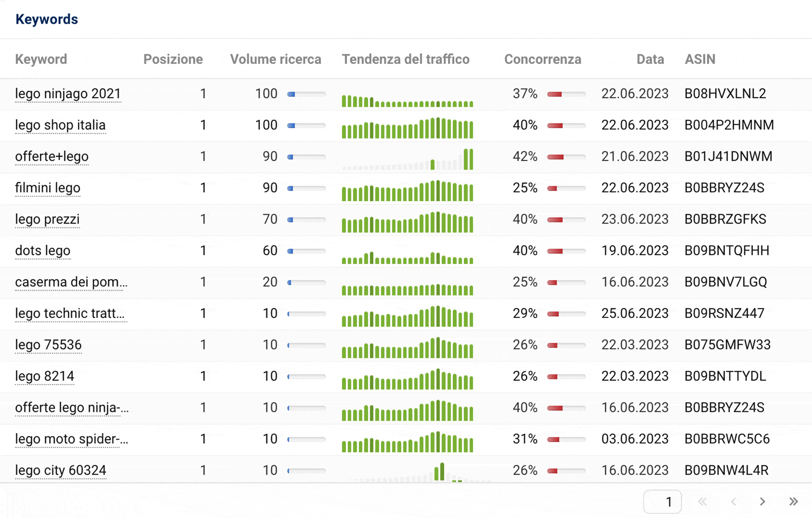Click search volume 20 in caserma row
The height and width of the screenshot is (518, 812).
coord(270,282)
